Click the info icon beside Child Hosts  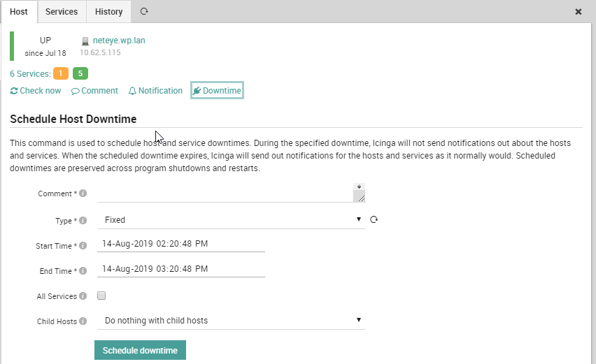(x=83, y=321)
